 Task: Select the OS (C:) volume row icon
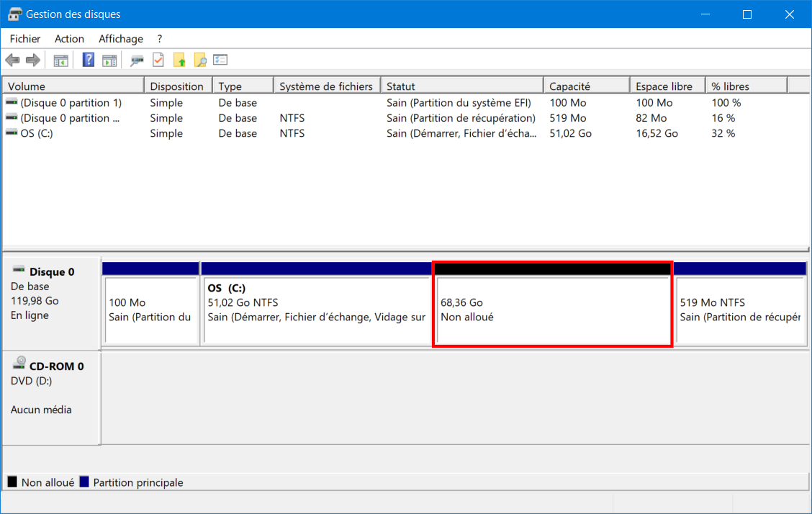pyautogui.click(x=12, y=133)
